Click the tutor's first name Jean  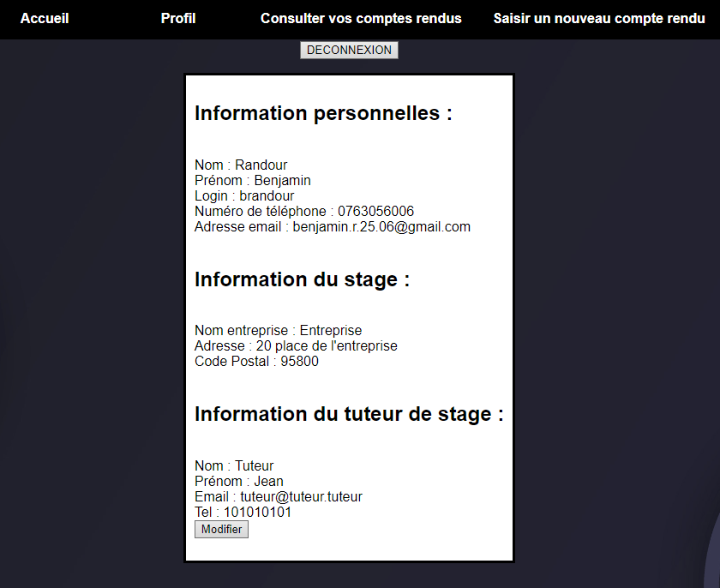(268, 482)
